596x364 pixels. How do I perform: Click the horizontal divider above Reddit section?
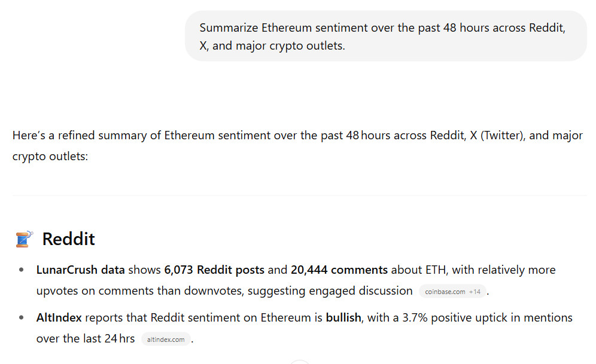(x=300, y=195)
